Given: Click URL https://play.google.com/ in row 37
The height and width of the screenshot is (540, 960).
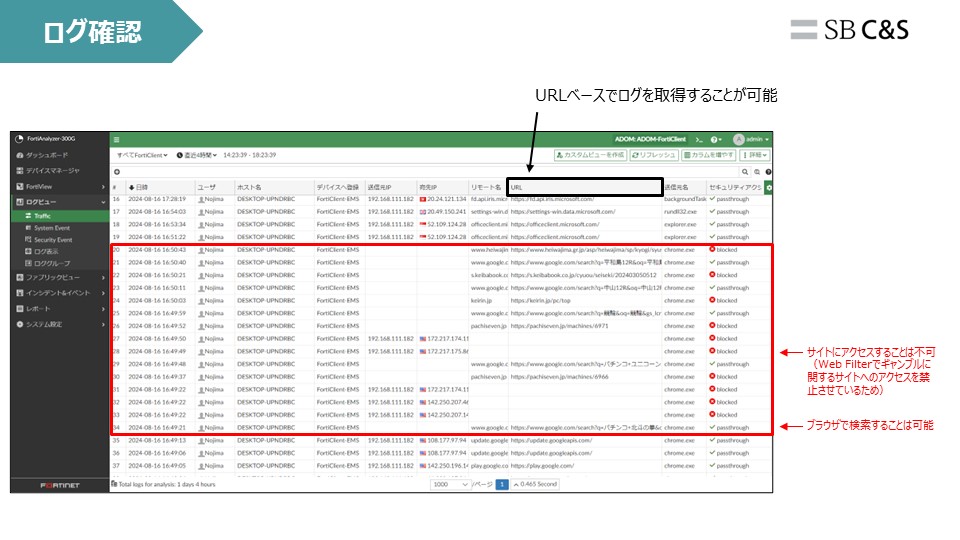Looking at the screenshot, I should (x=542, y=466).
